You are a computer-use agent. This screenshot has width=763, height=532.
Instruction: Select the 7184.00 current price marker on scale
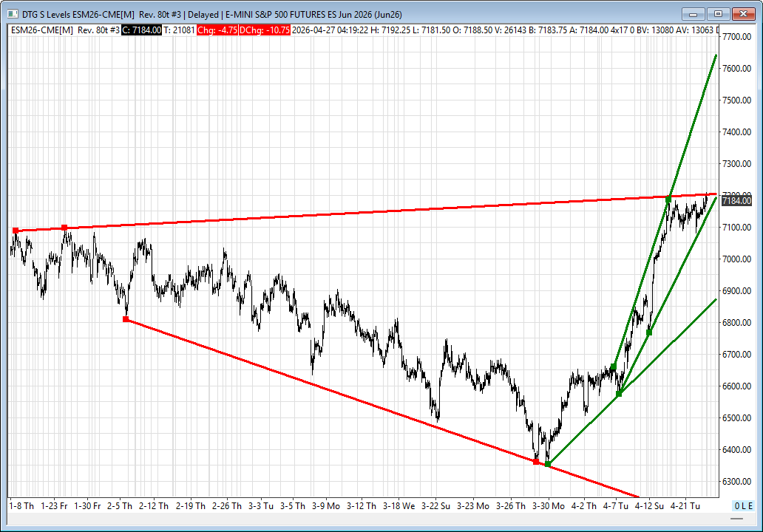(736, 200)
